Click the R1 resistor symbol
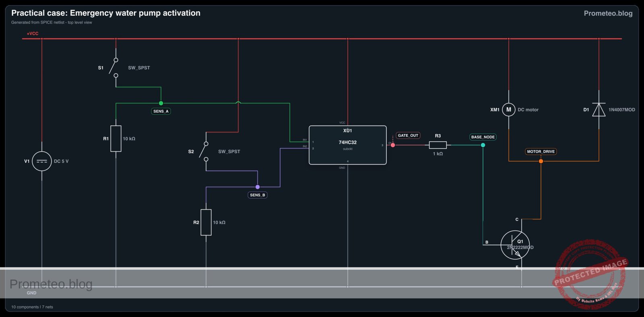 point(116,139)
